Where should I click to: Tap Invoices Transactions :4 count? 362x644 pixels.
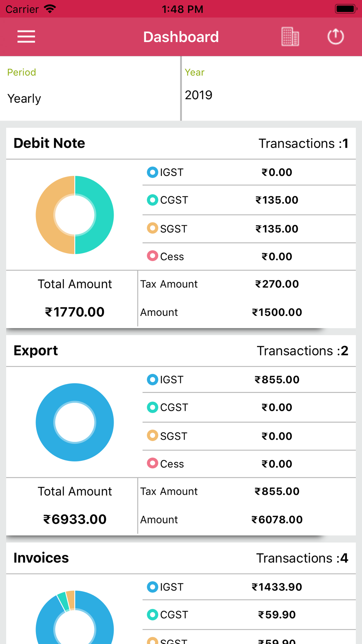click(x=302, y=558)
